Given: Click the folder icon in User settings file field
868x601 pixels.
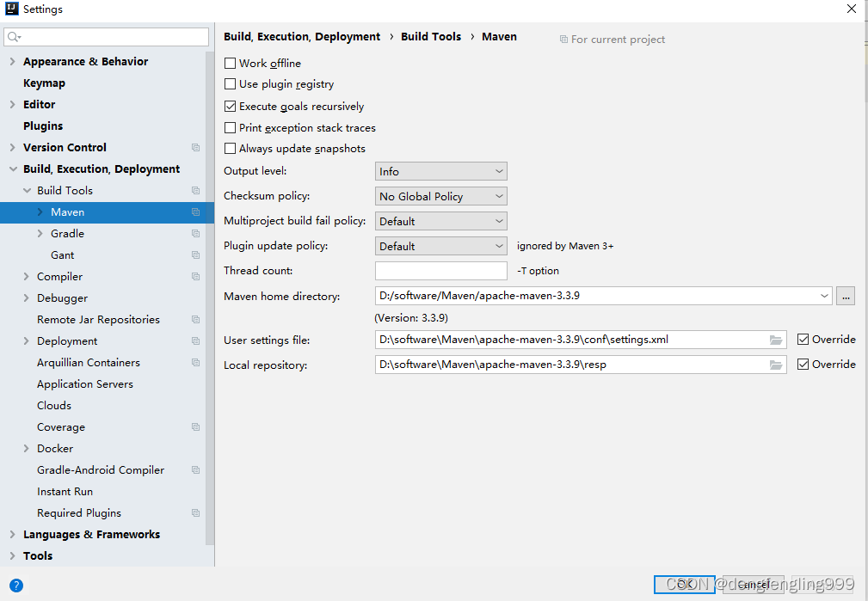Looking at the screenshot, I should click(776, 340).
